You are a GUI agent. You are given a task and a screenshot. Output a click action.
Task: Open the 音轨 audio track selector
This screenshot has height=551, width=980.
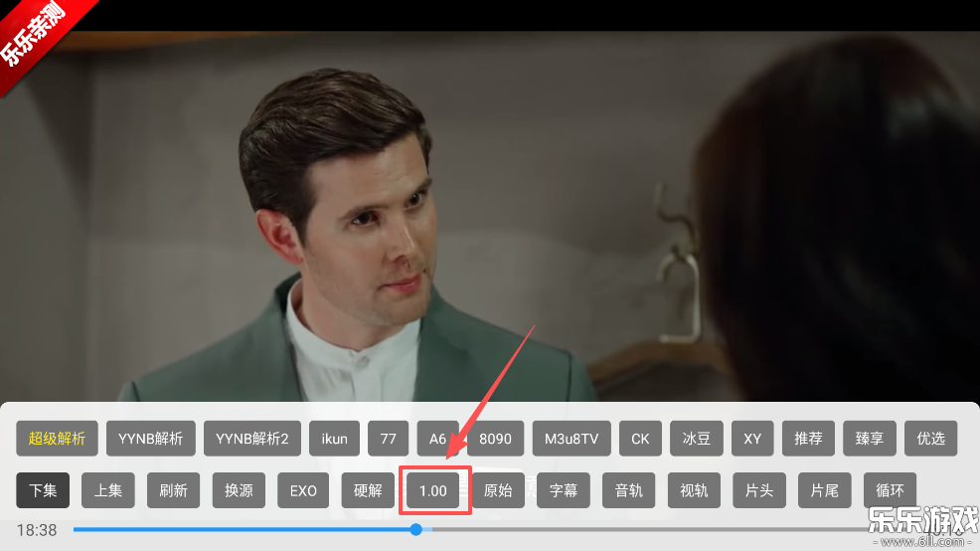(x=629, y=490)
